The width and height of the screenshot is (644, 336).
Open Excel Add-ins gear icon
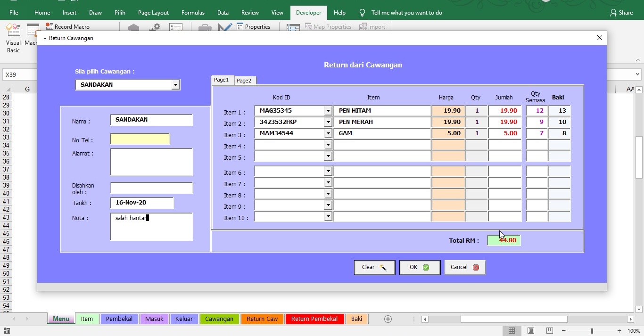155,28
